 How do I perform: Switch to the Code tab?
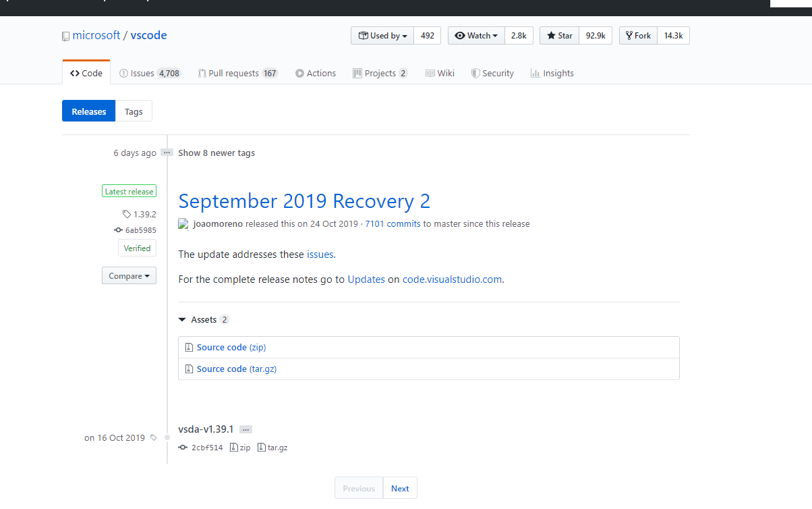click(x=86, y=73)
